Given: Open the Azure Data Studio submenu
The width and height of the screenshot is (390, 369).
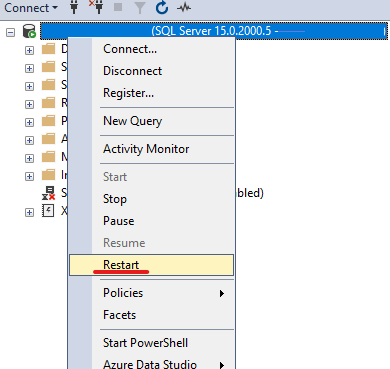Looking at the screenshot, I should 151,363.
